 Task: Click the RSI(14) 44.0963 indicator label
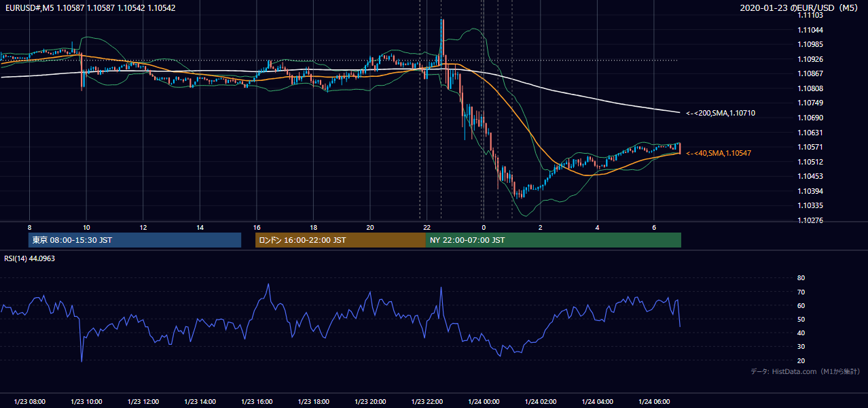29,258
